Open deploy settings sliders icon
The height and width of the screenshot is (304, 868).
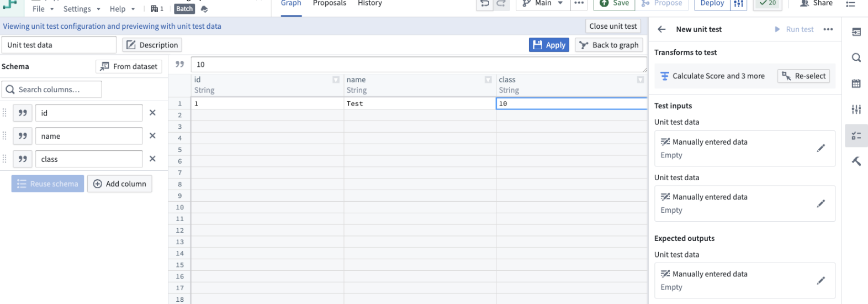tap(738, 4)
